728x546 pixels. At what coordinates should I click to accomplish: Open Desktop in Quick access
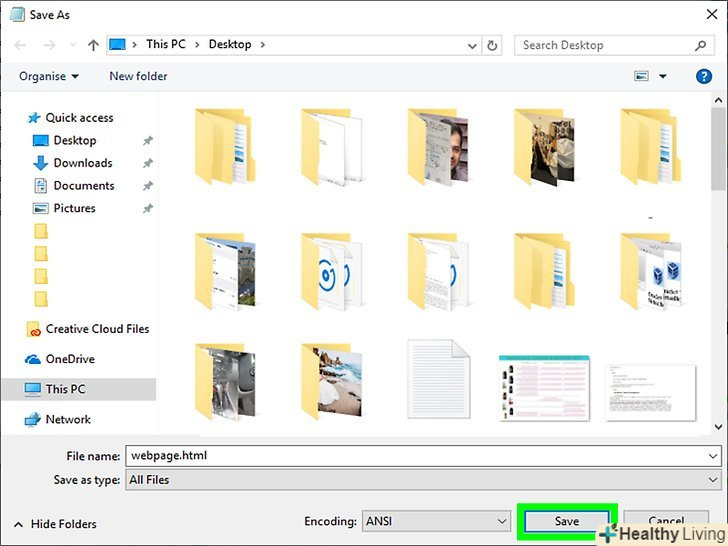click(75, 140)
